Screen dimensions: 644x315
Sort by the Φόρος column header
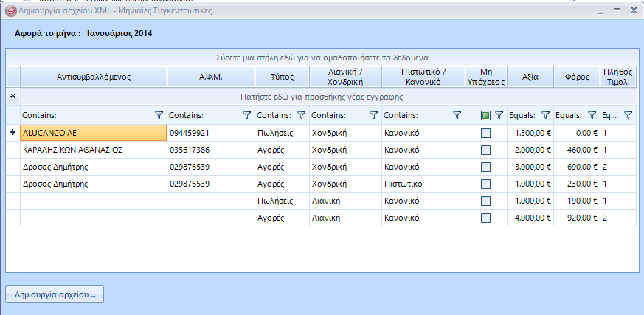(575, 77)
